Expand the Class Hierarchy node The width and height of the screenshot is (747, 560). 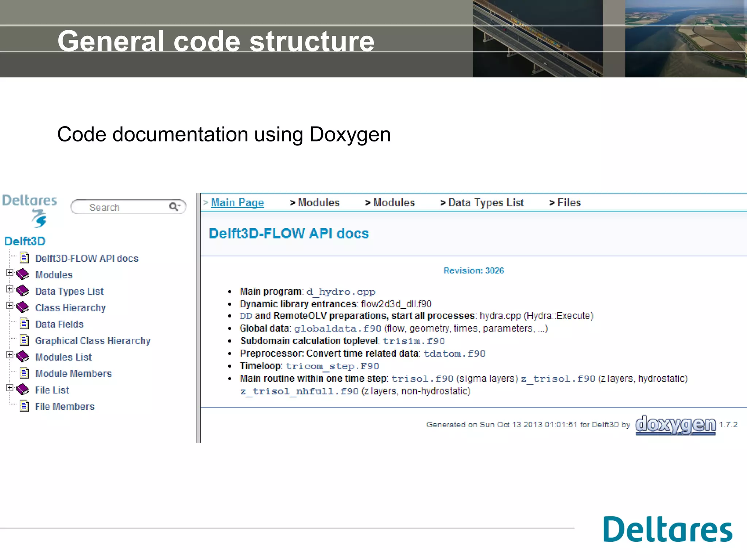tap(10, 305)
